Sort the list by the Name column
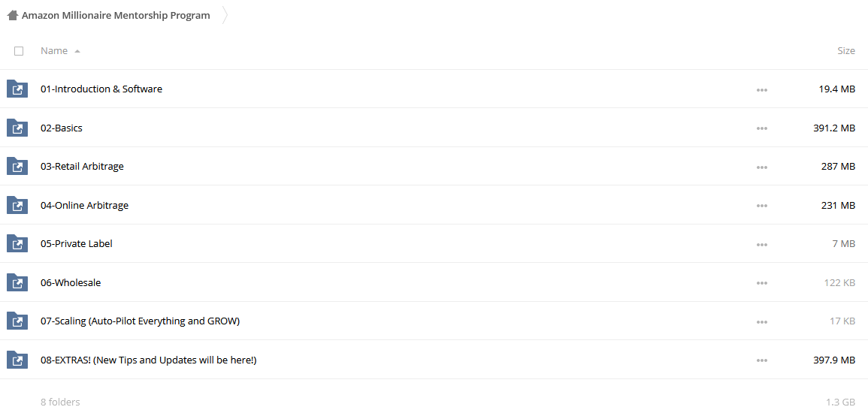 pos(54,50)
